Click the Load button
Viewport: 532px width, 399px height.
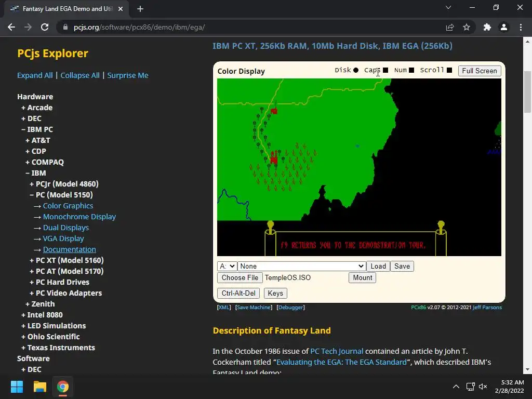(x=378, y=267)
